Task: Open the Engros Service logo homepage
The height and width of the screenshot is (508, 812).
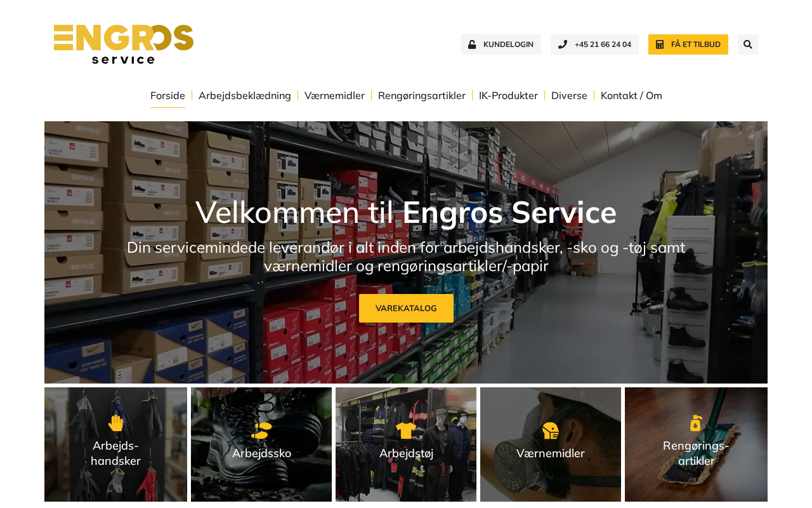Action: (124, 44)
